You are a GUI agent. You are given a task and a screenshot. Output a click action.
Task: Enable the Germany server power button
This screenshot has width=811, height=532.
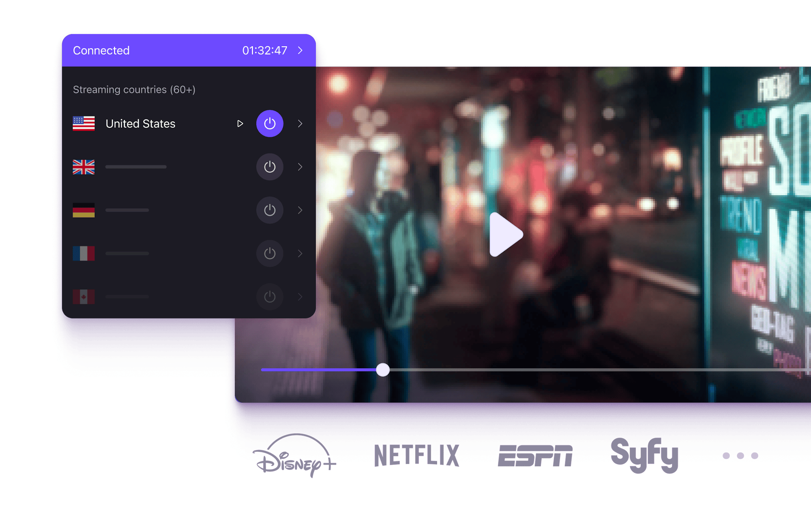pos(270,210)
